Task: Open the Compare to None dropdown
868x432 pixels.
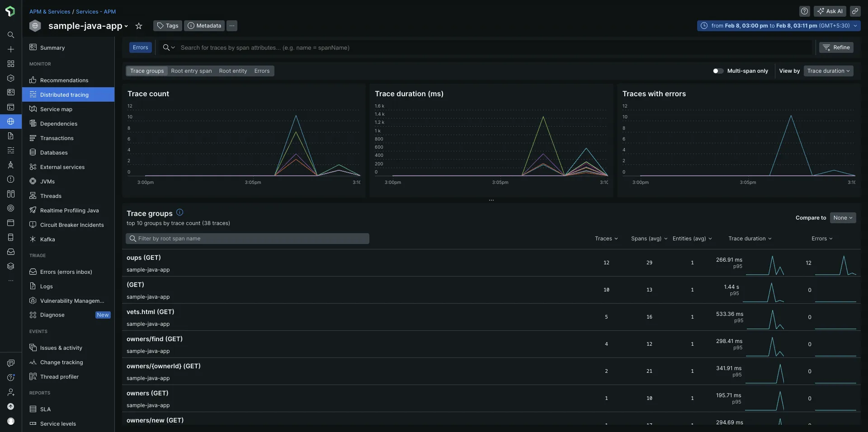Action: (843, 218)
